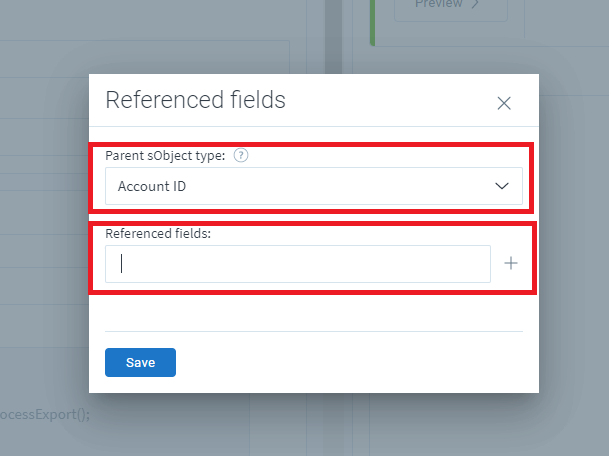Open the Account ID dropdown value
Screen dimensions: 609x456
coord(300,186)
